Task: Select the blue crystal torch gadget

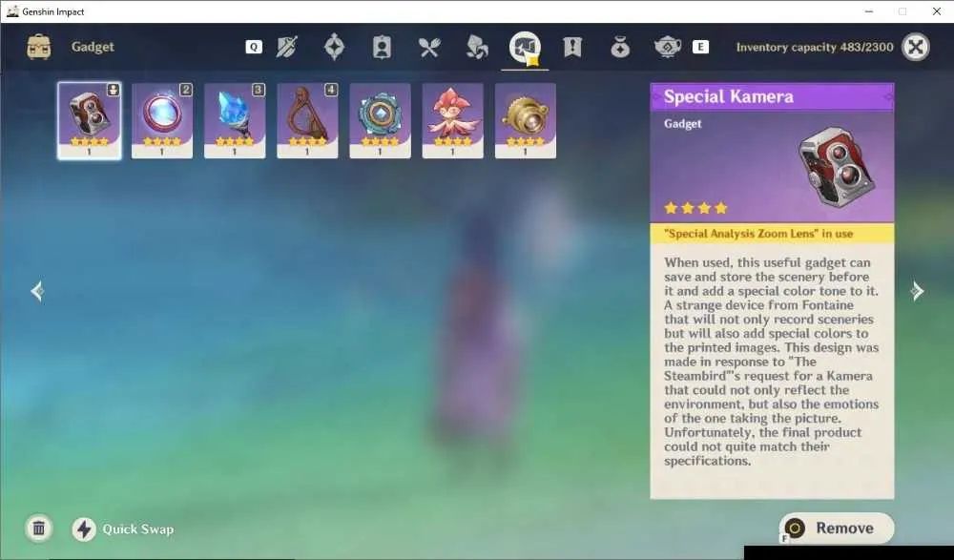Action: point(235,120)
